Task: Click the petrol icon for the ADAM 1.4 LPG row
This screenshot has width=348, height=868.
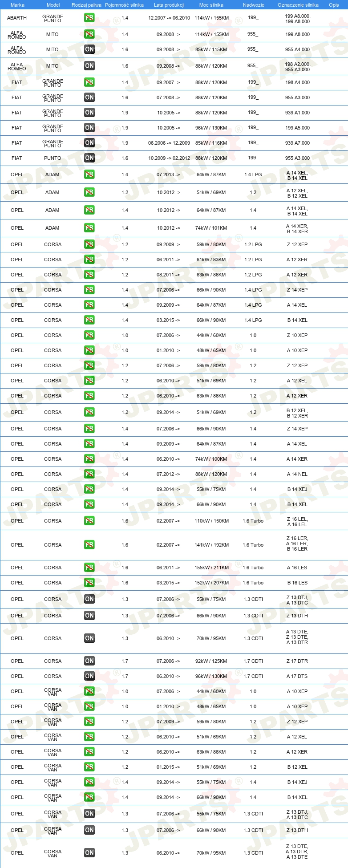Action: (89, 174)
